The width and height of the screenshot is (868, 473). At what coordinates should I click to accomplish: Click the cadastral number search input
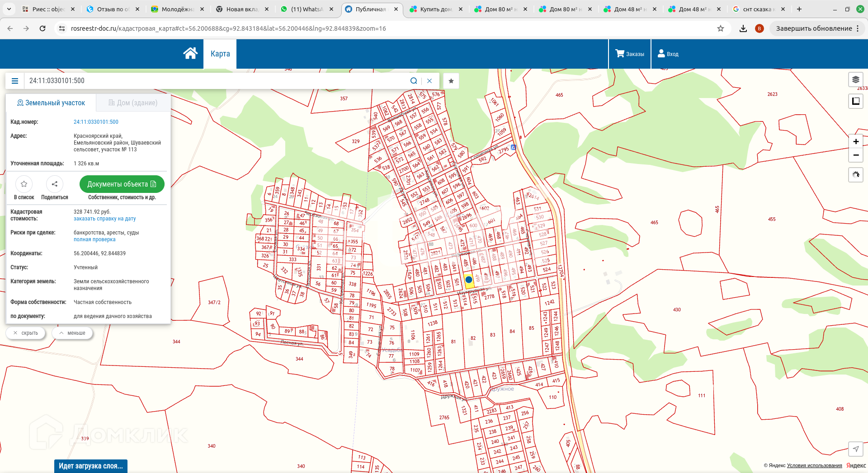[217, 81]
